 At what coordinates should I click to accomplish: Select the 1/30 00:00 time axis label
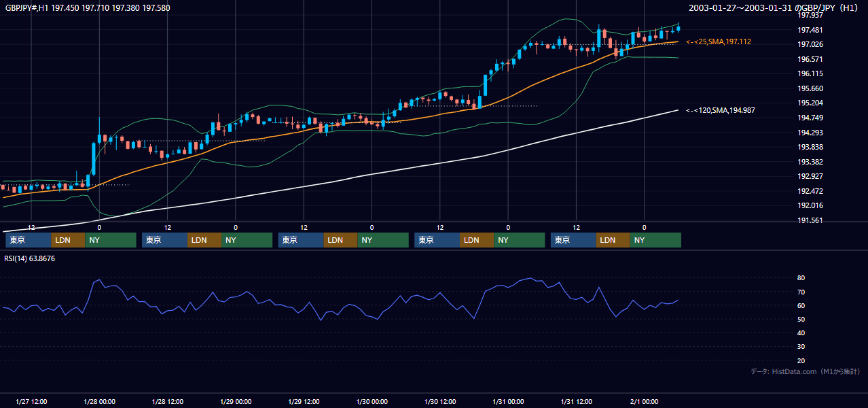click(372, 402)
